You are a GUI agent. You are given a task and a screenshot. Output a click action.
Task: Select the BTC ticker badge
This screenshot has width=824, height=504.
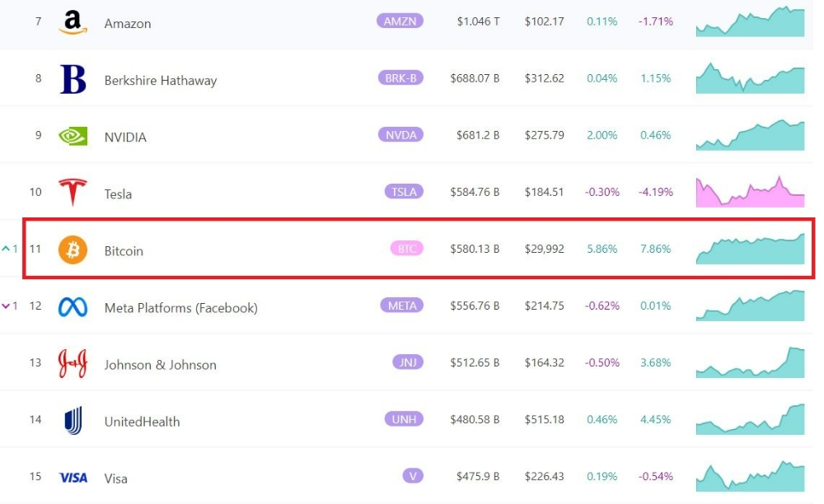pos(406,249)
